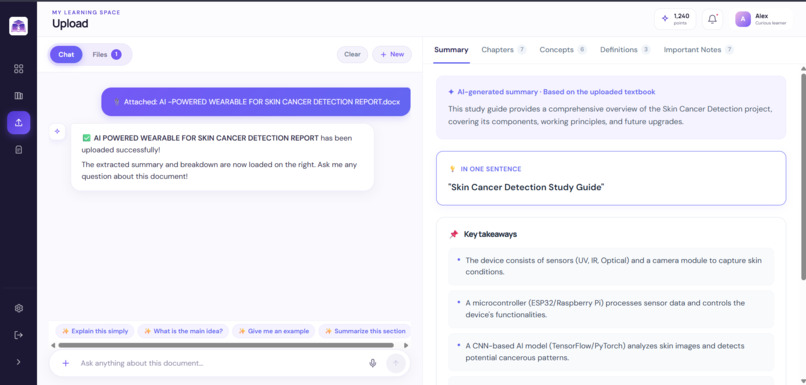Open the 1,240 points badge

[x=675, y=19]
